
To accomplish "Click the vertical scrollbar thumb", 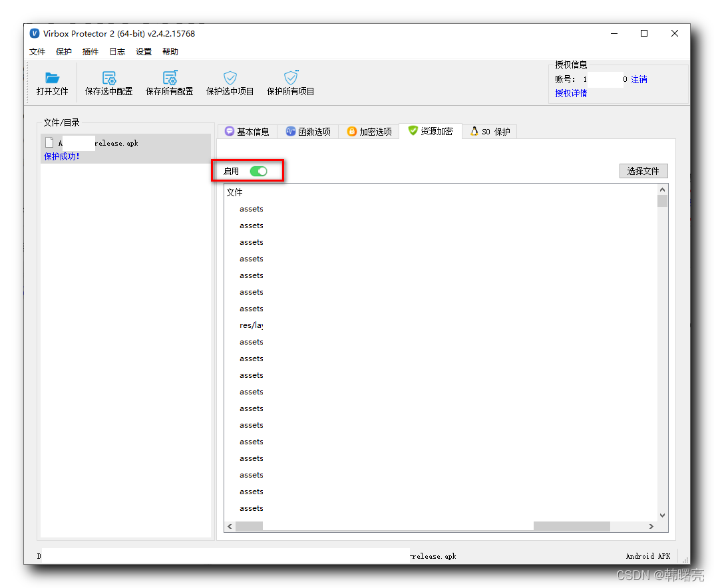I will [x=663, y=201].
